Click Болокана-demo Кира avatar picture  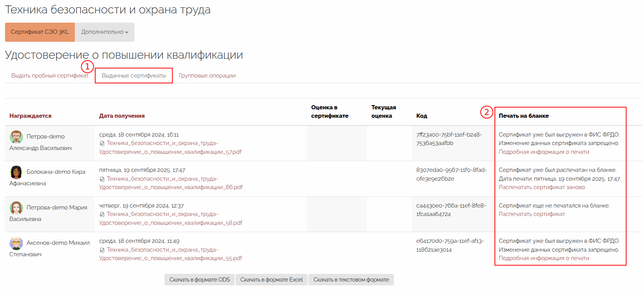point(16,172)
